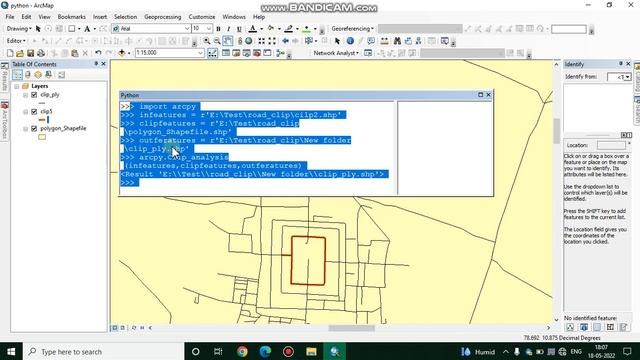The image size is (640, 360).
Task: Click the ModelBuilder window icon
Action: [x=280, y=53]
